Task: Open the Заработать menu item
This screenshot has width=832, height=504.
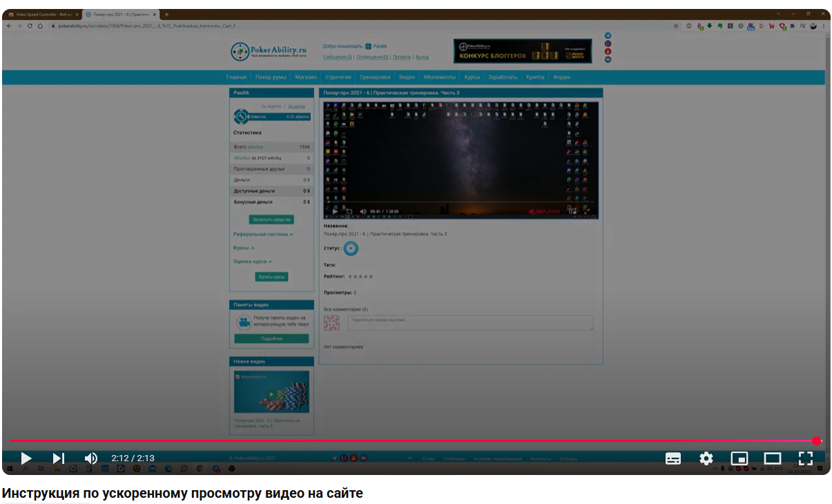Action: pos(503,77)
